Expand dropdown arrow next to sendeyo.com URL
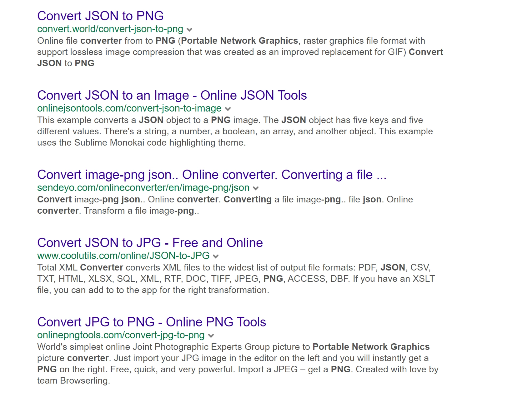Screen dimensions: 532x397 tap(256, 188)
